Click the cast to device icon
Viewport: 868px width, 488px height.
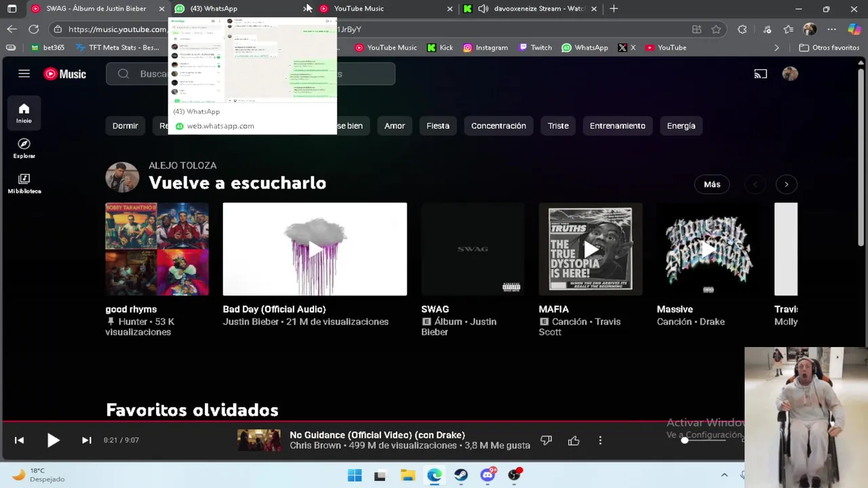pos(760,74)
